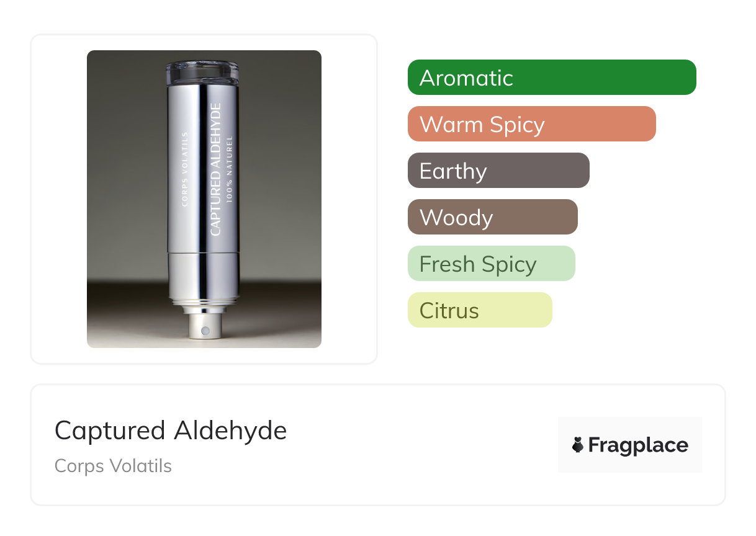Pick the Fresh Spicy accord bar

[x=491, y=264]
